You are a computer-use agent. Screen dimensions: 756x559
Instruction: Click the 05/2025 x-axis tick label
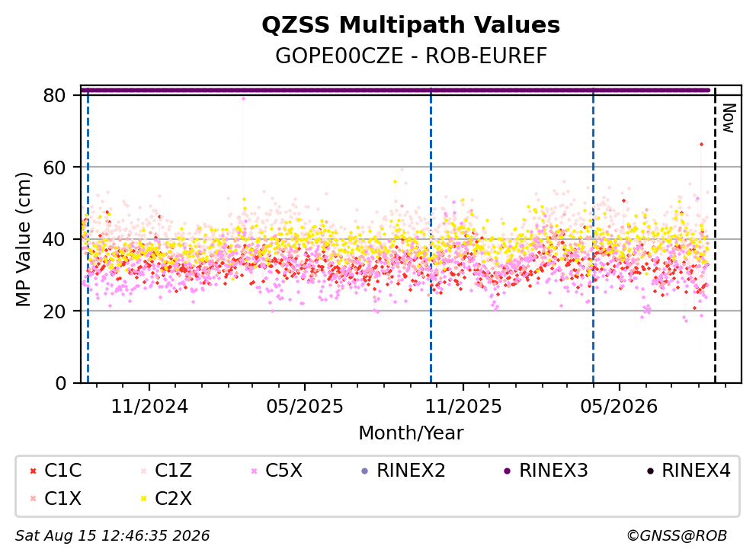tap(305, 407)
